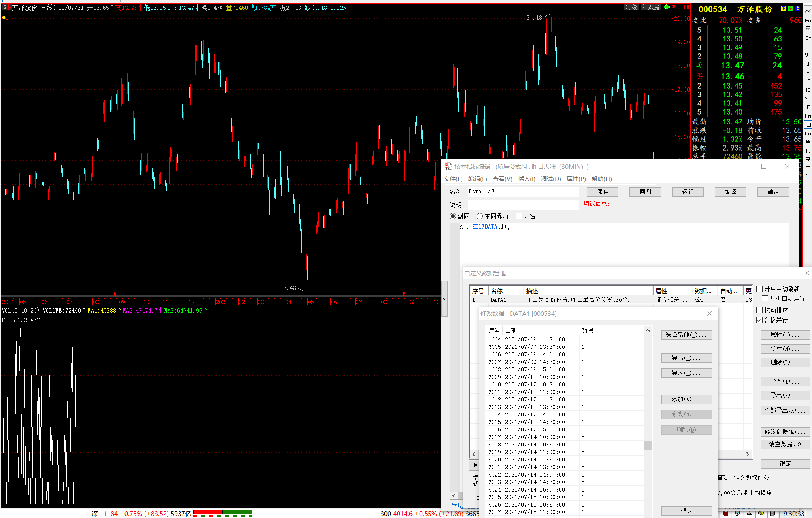Click the 保存 button
This screenshot has width=812, height=518.
[x=603, y=192]
